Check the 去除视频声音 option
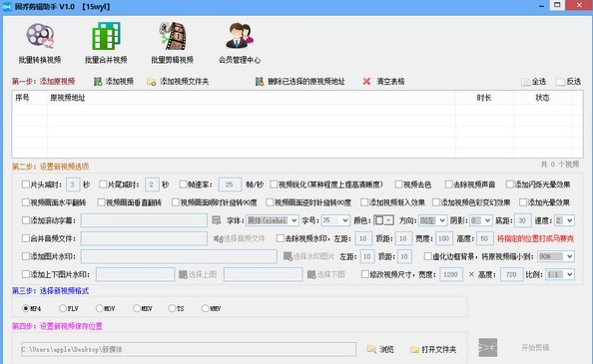593x364 pixels. pyautogui.click(x=449, y=184)
